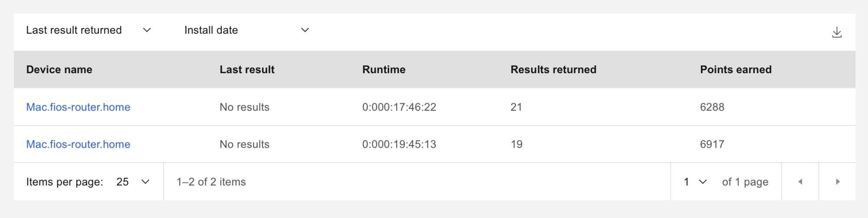Click the download results icon
The image size is (868, 218).
836,33
